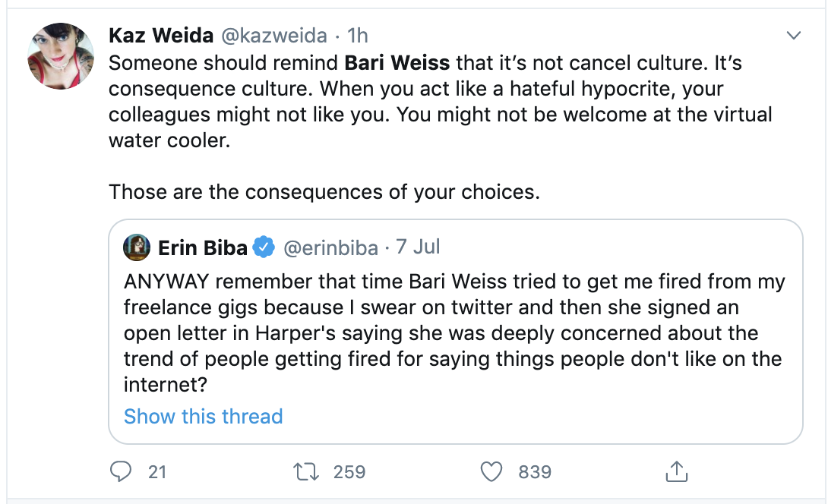Image resolution: width=828 pixels, height=504 pixels.
Task: Retweet this tweet using the retweet icon
Action: tap(305, 471)
